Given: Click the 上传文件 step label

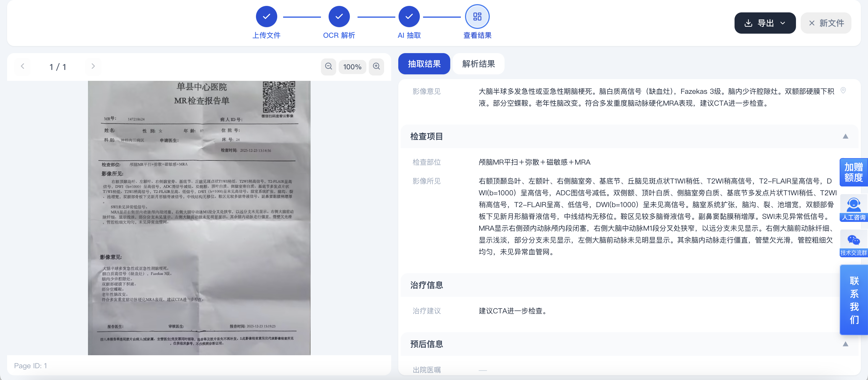Looking at the screenshot, I should coord(266,35).
